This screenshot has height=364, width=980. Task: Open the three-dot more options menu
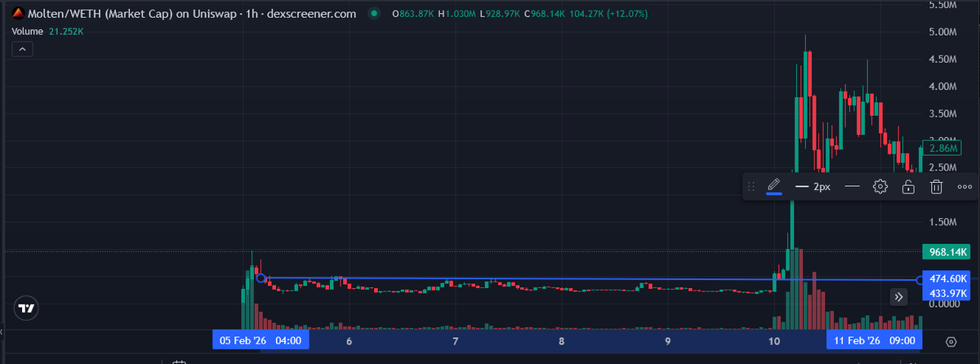[x=964, y=187]
